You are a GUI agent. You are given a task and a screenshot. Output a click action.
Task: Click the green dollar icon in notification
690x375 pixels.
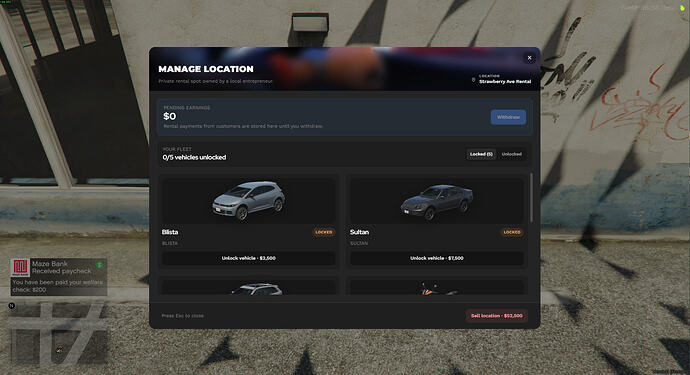coord(100,265)
